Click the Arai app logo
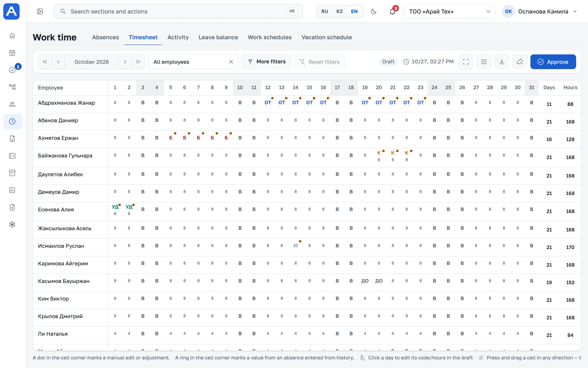588x368 pixels. tap(11, 11)
